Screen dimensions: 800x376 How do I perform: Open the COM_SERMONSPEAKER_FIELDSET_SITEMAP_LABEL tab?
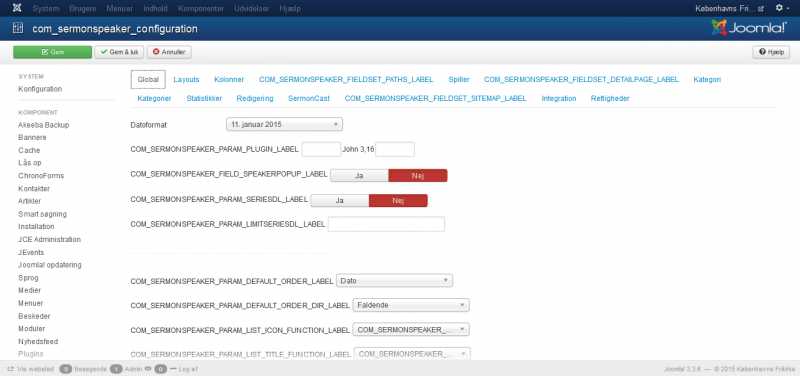coord(435,98)
